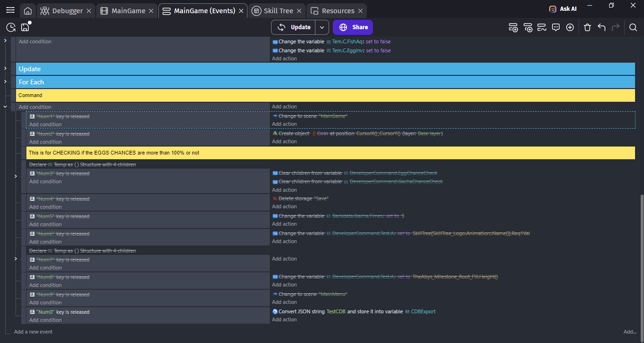Add a comment event from toolbar
Image resolution: width=644 pixels, height=343 pixels.
coord(556,27)
